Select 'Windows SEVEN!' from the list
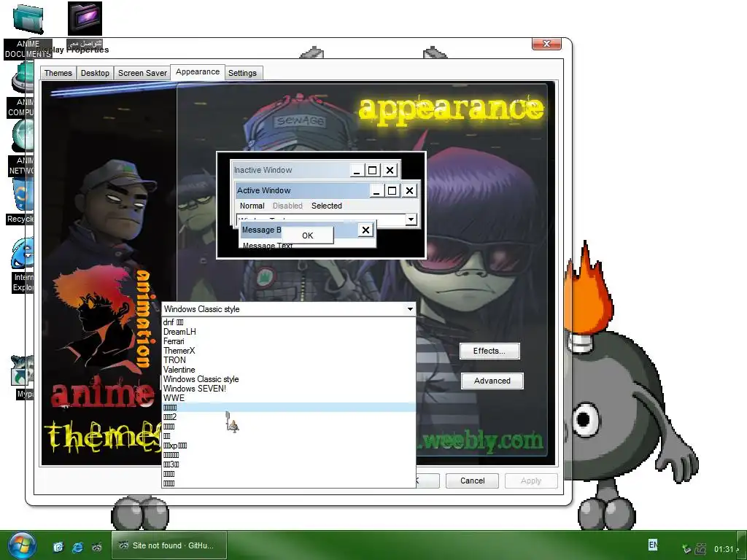This screenshot has height=560, width=747. [x=289, y=389]
